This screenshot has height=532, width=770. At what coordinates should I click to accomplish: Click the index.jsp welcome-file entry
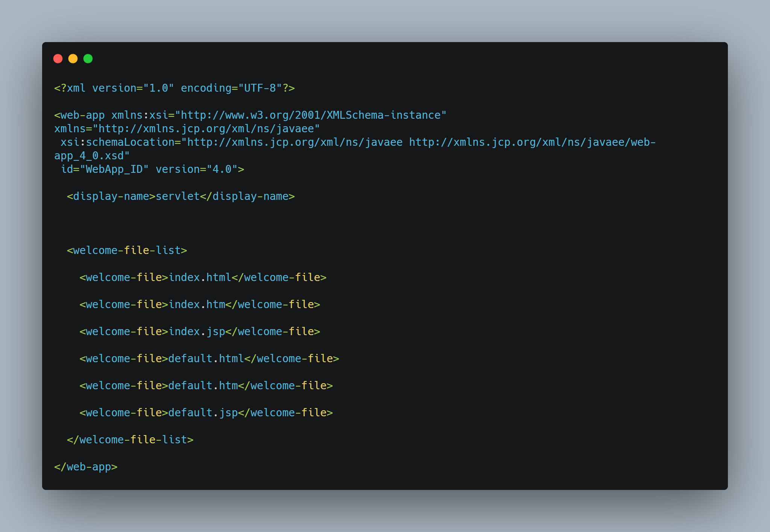(x=200, y=332)
